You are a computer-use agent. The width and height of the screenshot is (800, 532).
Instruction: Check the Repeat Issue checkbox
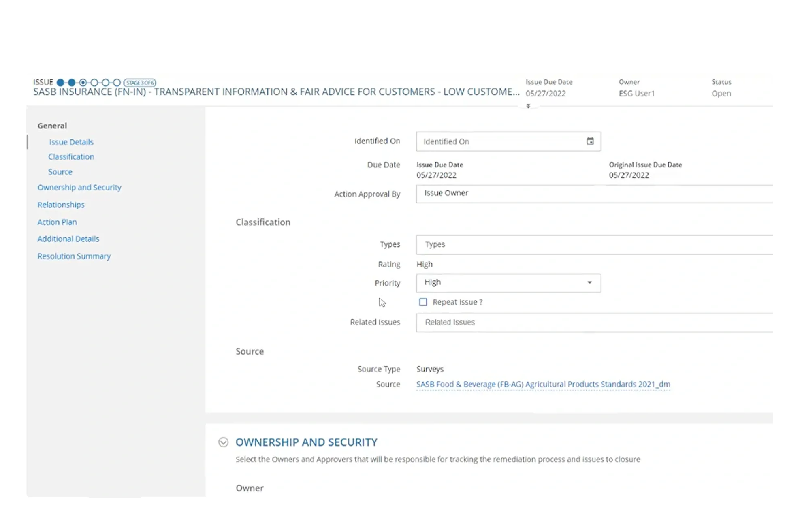pyautogui.click(x=423, y=302)
